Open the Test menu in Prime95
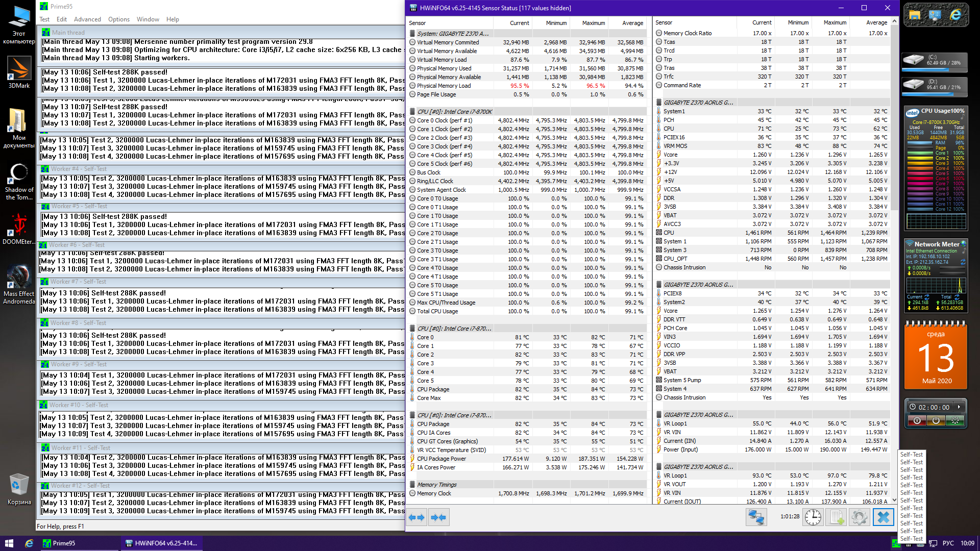980x551 pixels. [44, 19]
